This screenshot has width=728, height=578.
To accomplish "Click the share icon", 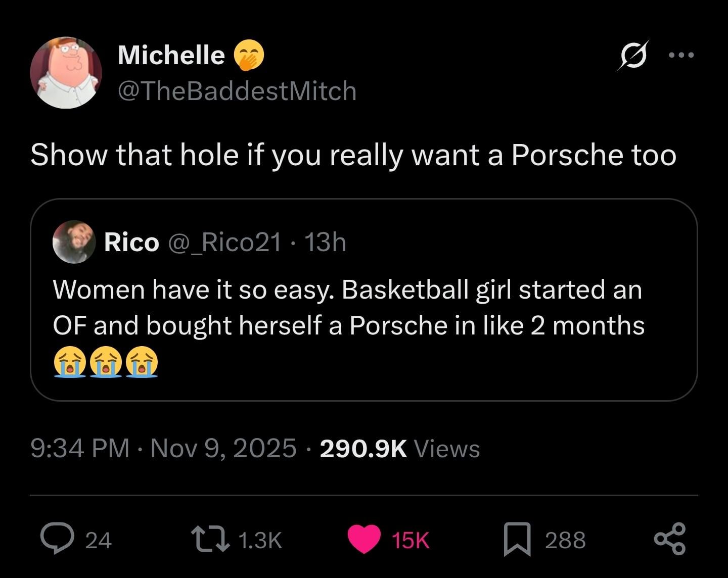I will [670, 540].
